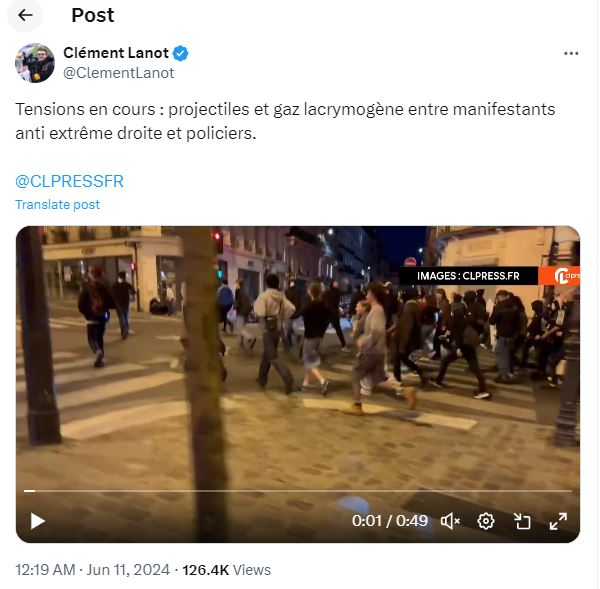This screenshot has height=589, width=600.
Task: Open Clément Lanot's profile avatar
Action: (x=35, y=63)
